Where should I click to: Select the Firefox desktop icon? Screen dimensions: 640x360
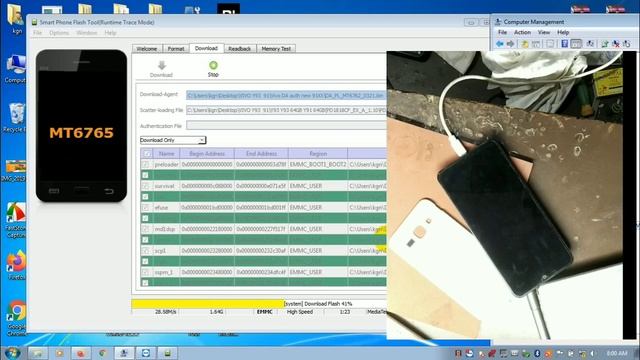[x=16, y=265]
